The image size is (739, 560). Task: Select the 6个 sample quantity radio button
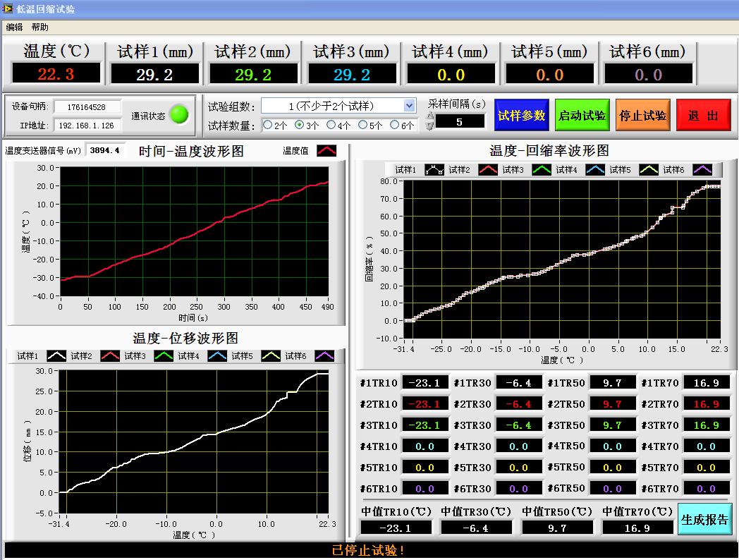(393, 126)
